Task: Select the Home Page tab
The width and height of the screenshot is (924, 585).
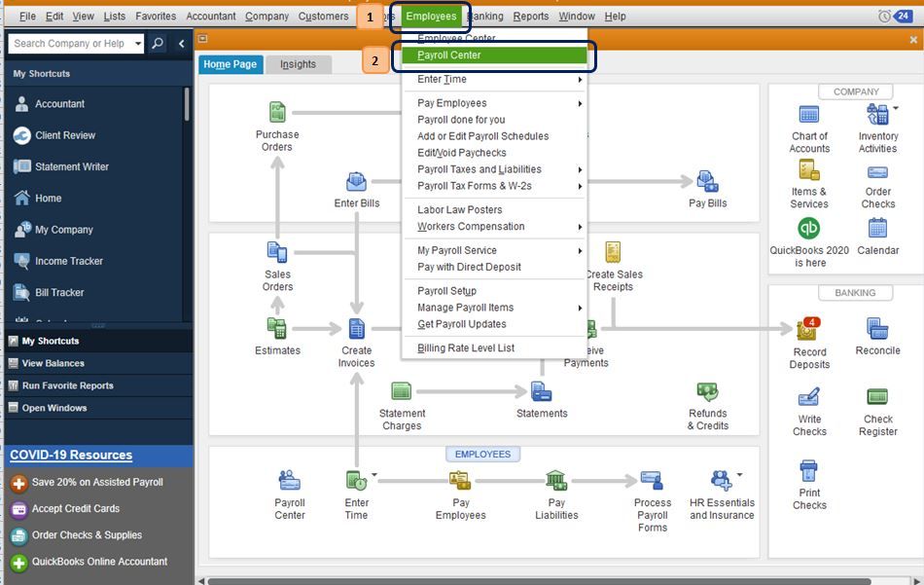Action: (230, 64)
